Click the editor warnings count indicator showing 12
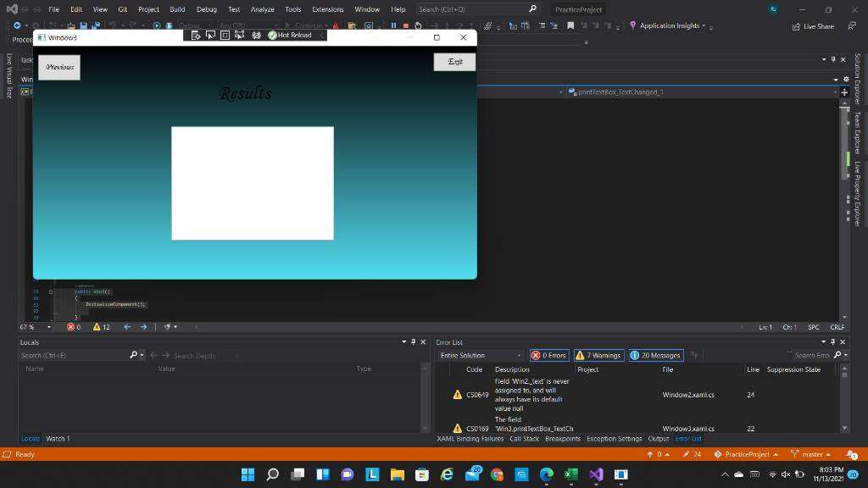The height and width of the screenshot is (488, 868). (102, 327)
